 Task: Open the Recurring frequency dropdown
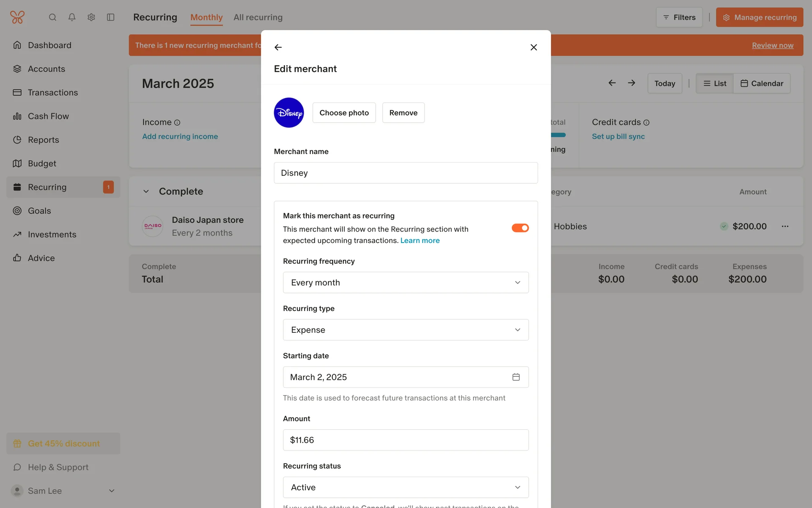tap(406, 282)
